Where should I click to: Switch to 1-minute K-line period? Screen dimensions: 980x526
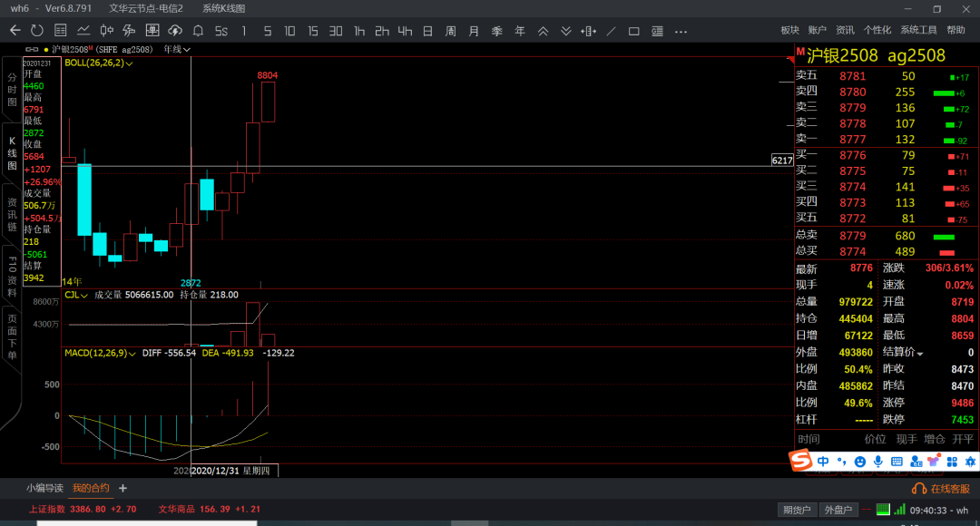pos(244,31)
